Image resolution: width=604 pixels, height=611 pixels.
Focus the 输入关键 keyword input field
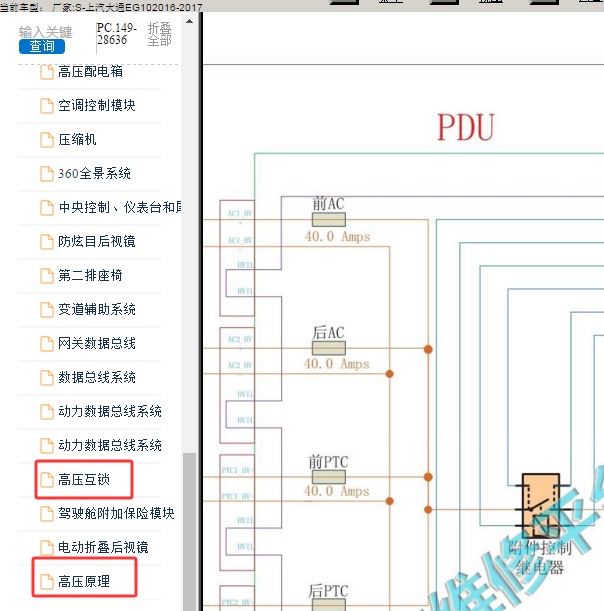(x=46, y=32)
